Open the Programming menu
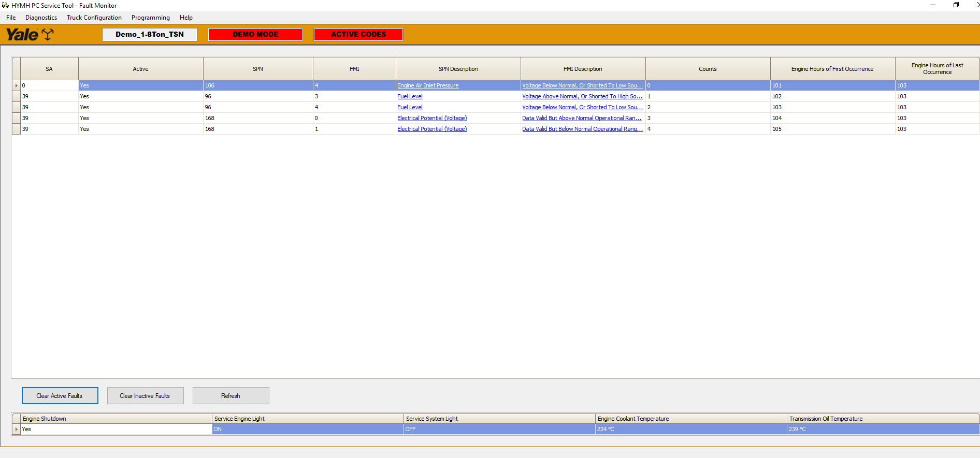Image resolution: width=980 pixels, height=458 pixels. (151, 18)
